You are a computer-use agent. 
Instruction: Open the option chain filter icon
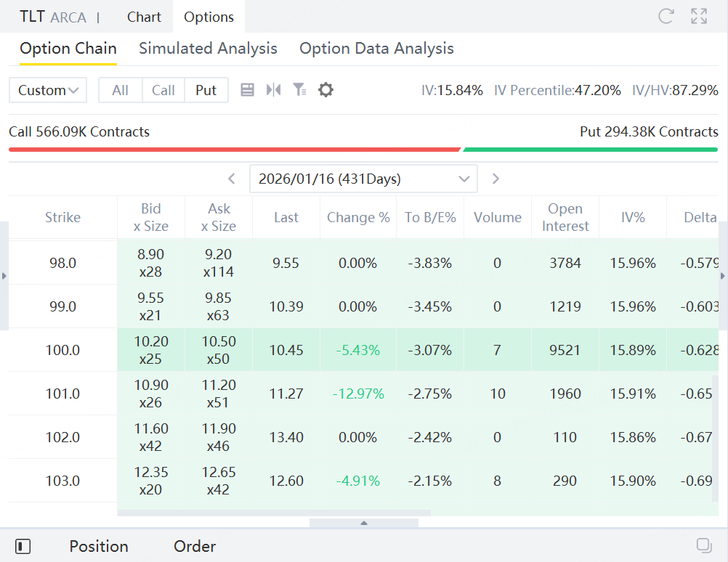tap(299, 90)
